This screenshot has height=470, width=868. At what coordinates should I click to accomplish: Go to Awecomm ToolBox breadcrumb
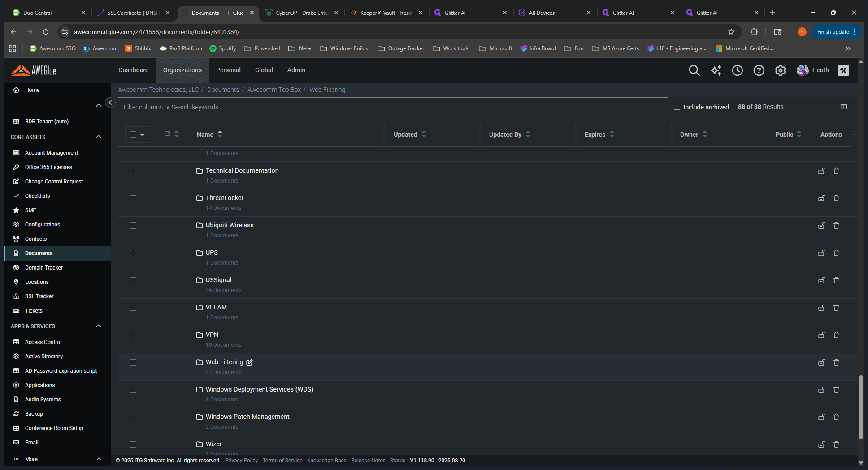(274, 90)
